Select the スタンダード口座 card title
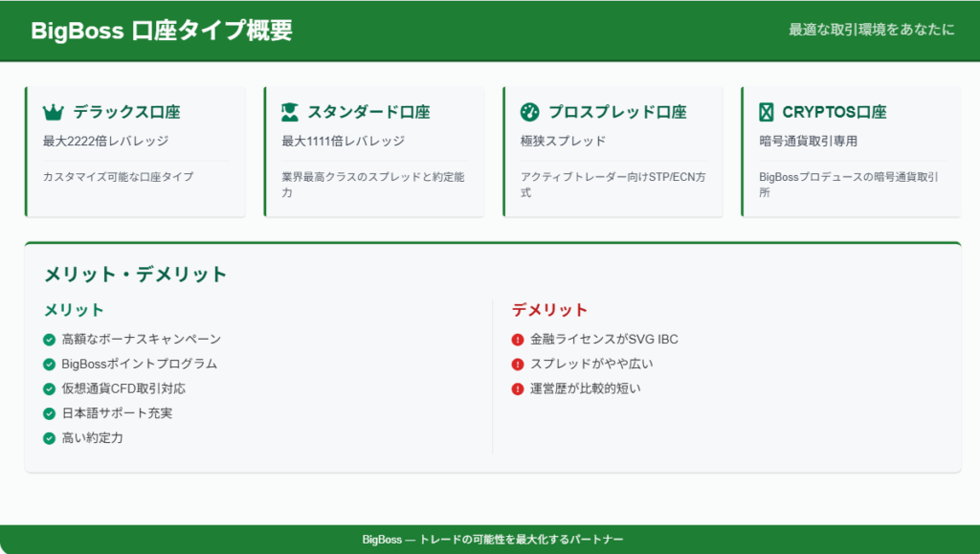980x554 pixels. tap(369, 113)
